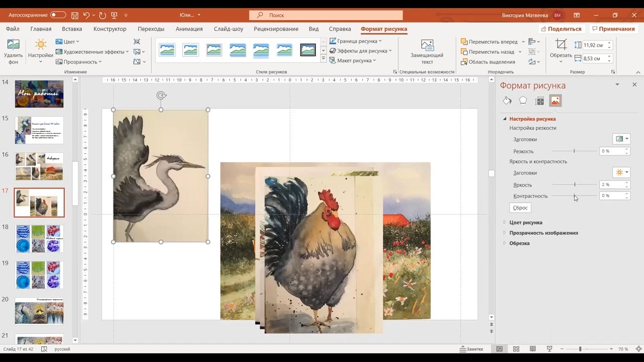The height and width of the screenshot is (362, 644).
Task: Click the Заметки button in status bar
Action: (x=471, y=349)
